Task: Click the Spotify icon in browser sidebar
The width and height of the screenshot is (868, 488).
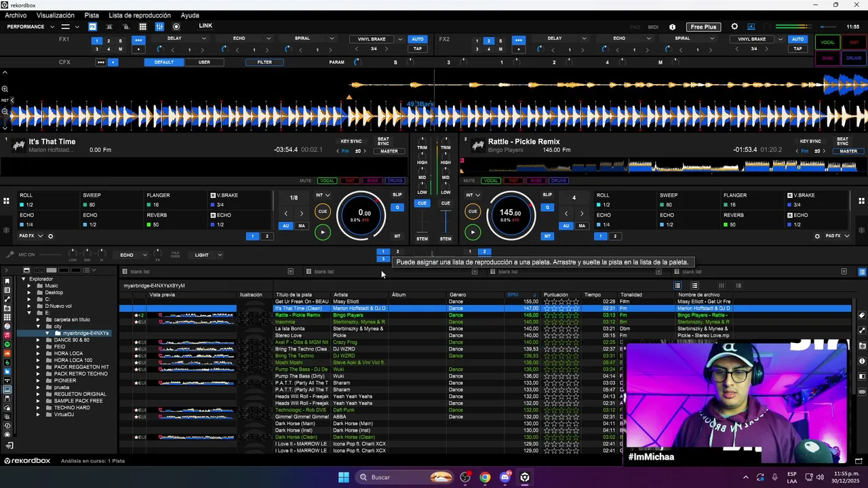Action: [7, 344]
